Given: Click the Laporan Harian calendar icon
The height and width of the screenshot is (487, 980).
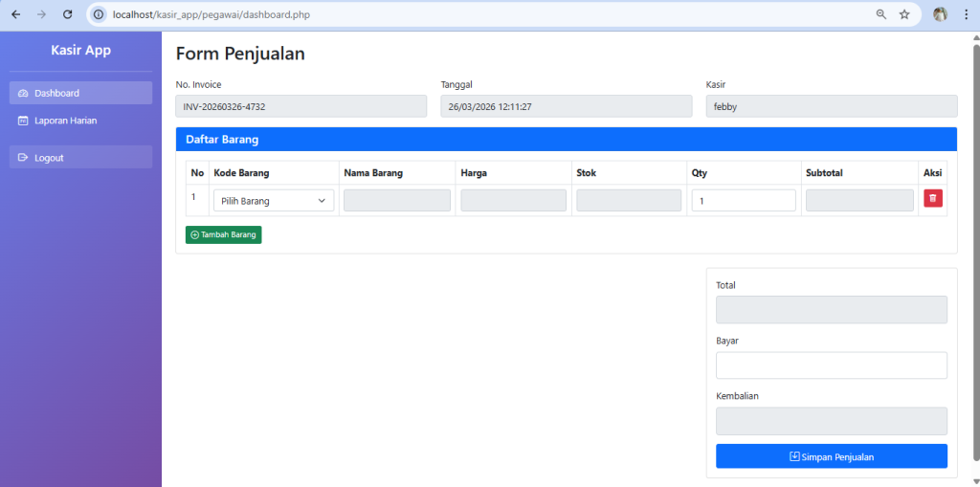Looking at the screenshot, I should point(23,121).
